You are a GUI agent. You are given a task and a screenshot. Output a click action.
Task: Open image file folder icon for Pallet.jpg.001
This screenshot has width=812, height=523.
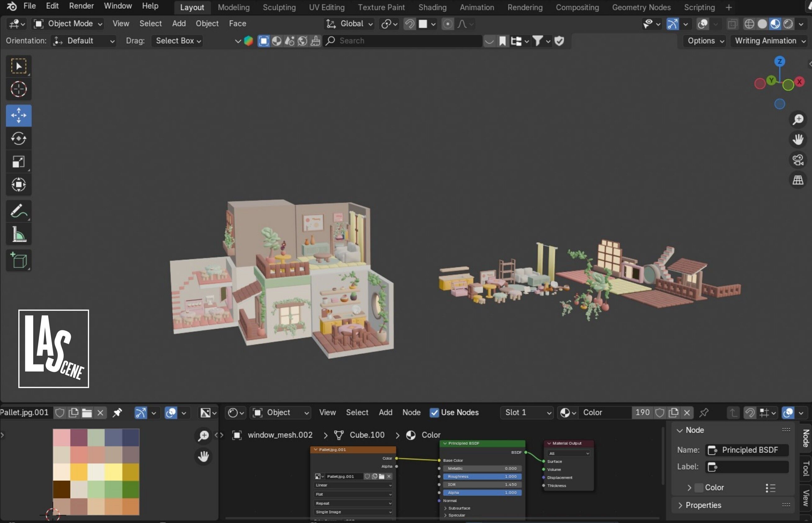(87, 413)
